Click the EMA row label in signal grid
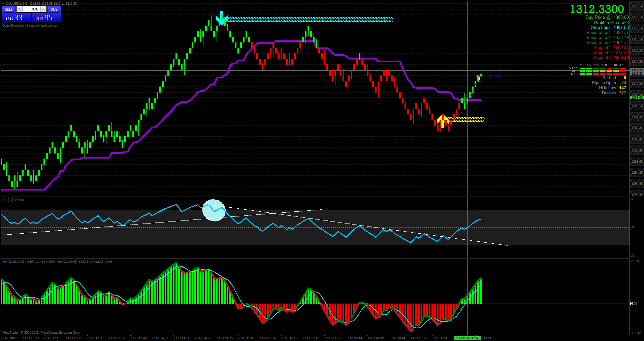Screen dimensions: 644x341 pyautogui.click(x=574, y=74)
